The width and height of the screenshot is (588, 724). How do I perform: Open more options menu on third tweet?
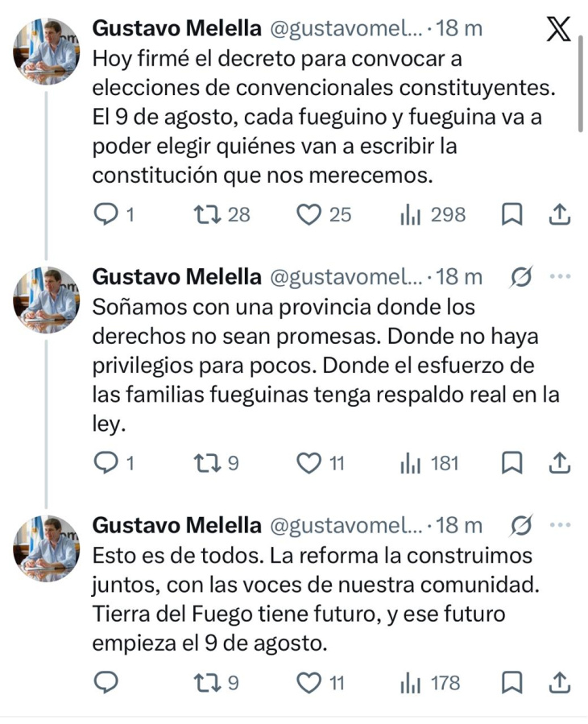pos(559,525)
